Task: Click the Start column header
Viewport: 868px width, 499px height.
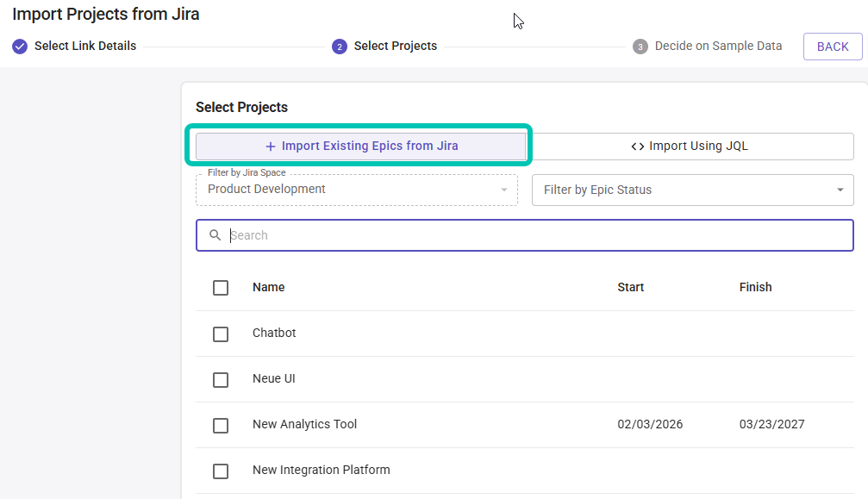Action: click(630, 287)
